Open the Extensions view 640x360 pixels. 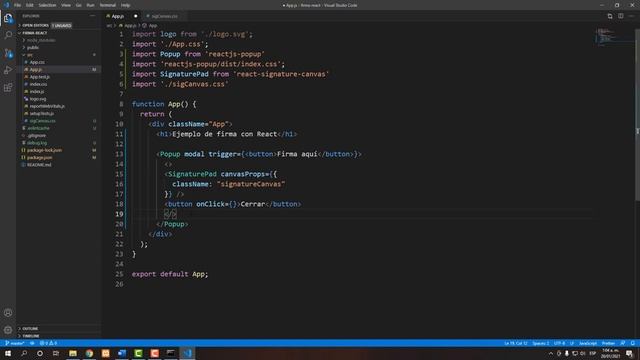[8, 87]
